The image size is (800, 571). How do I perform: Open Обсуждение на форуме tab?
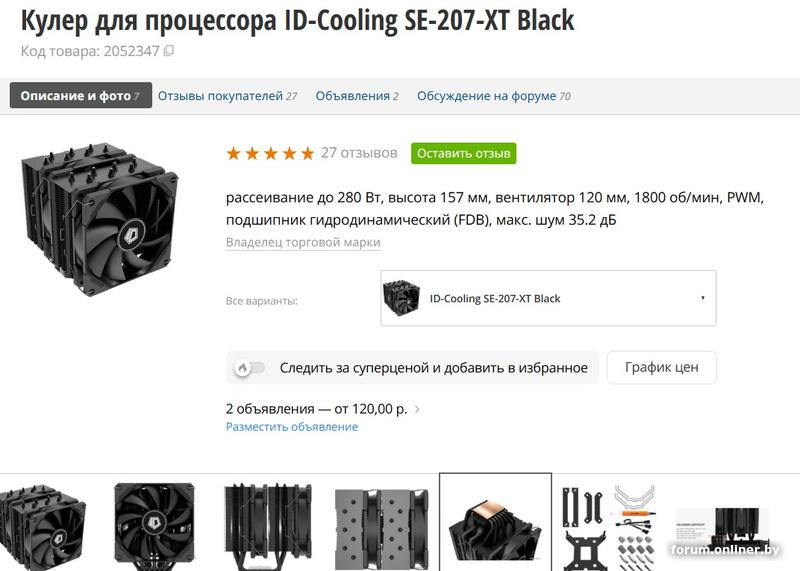(x=493, y=96)
